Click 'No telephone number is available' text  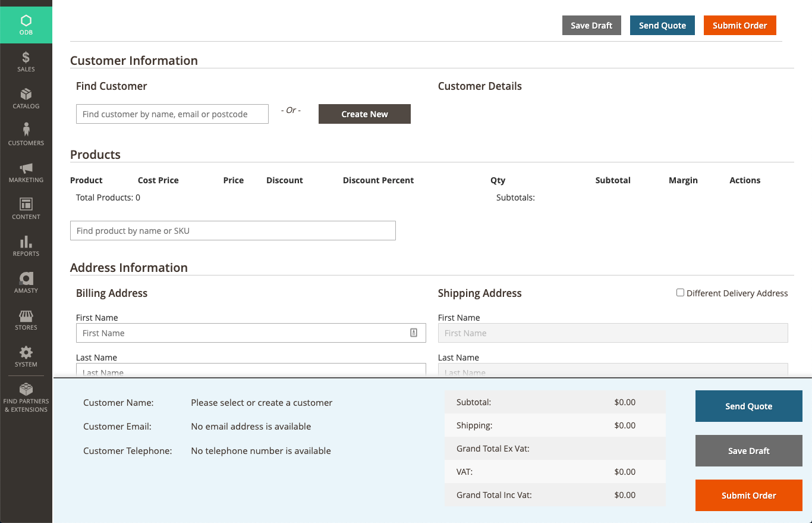[x=261, y=451]
